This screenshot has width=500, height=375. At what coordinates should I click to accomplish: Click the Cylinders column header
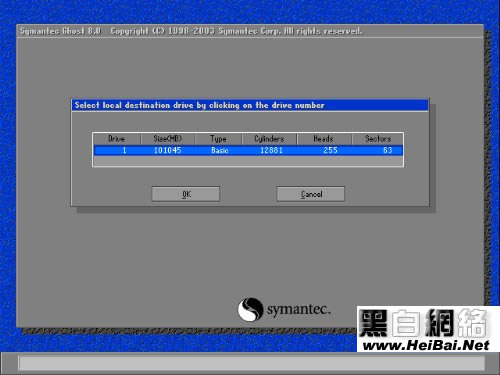[x=269, y=139]
